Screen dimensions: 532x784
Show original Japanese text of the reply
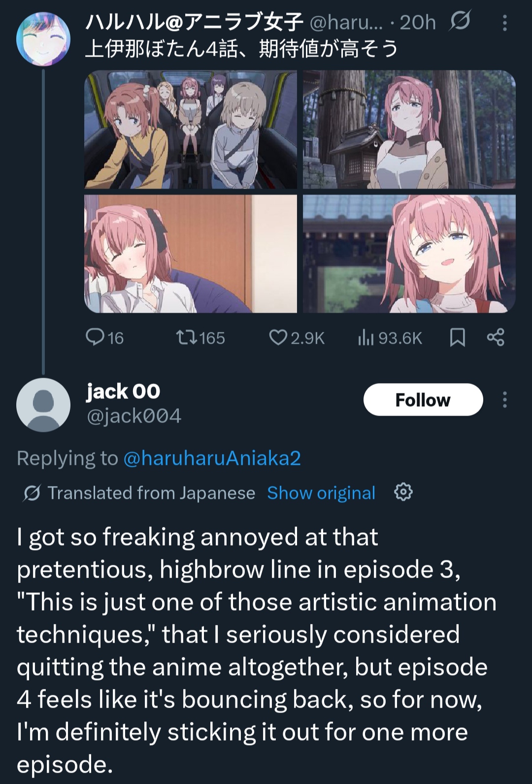click(x=321, y=493)
